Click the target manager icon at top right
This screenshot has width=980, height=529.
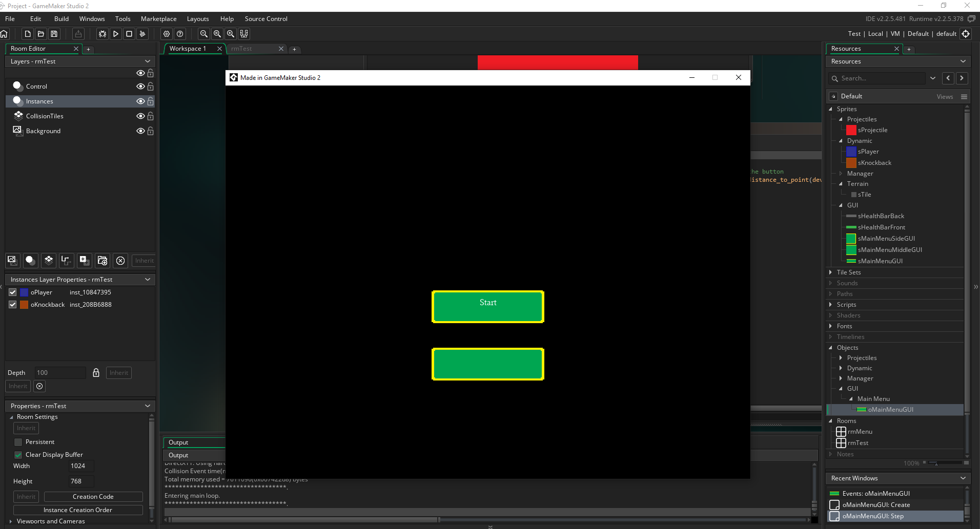[966, 34]
